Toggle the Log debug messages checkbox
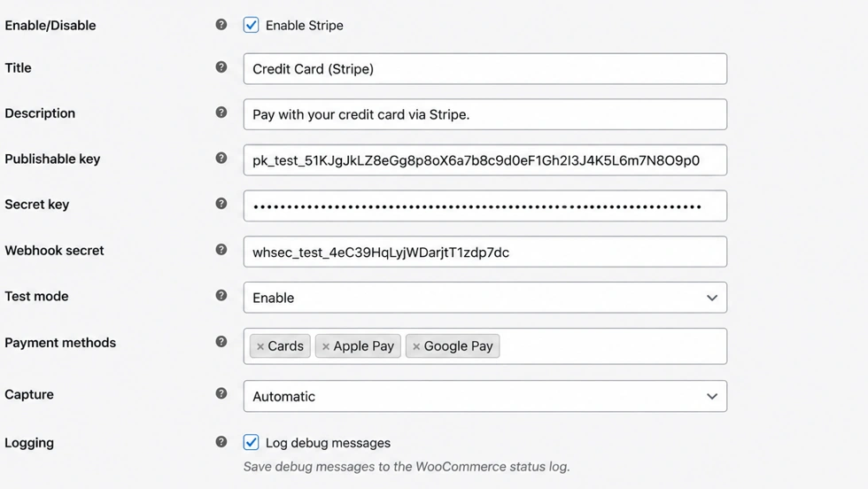Viewport: 868px width, 489px height. (251, 442)
